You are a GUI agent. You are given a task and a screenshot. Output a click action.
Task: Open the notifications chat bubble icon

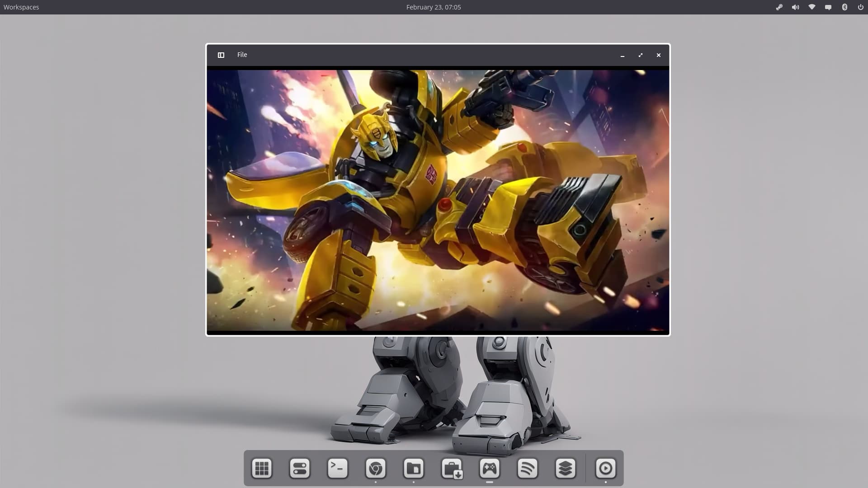[828, 7]
